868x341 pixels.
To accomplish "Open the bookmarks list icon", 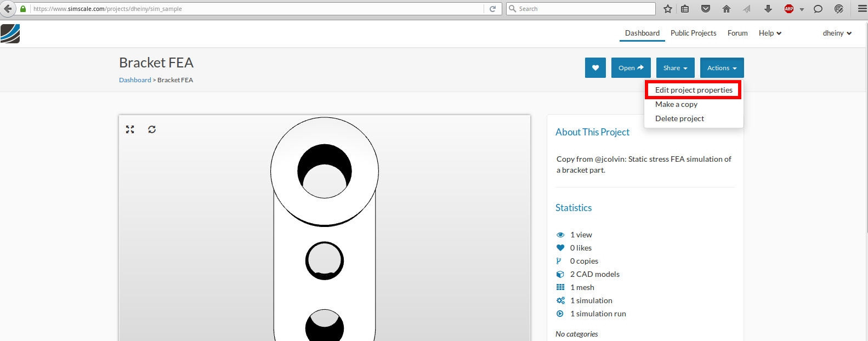I will (x=685, y=9).
